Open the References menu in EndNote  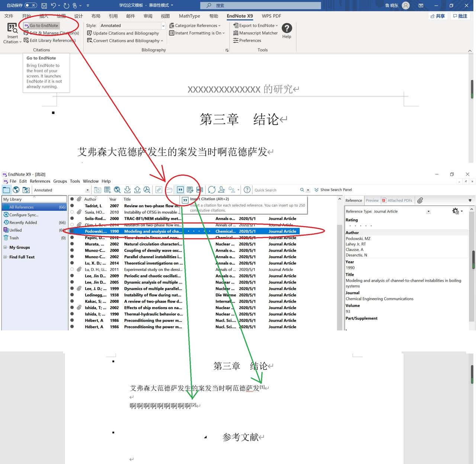click(x=40, y=181)
